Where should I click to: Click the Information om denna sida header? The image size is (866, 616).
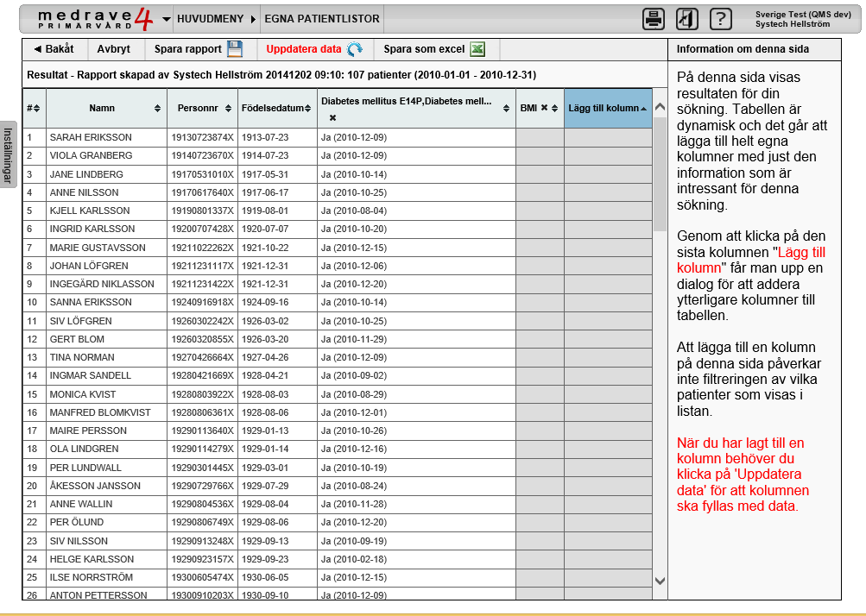coord(743,49)
